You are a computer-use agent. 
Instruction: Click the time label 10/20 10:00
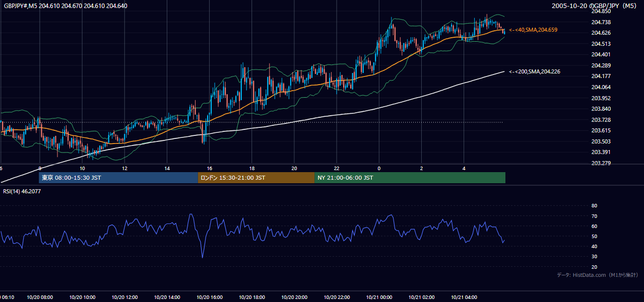(x=82, y=297)
